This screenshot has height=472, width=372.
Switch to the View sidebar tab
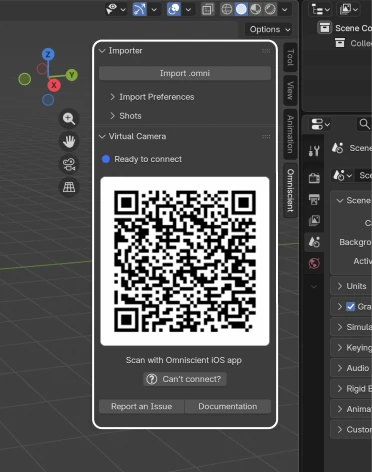click(x=290, y=90)
